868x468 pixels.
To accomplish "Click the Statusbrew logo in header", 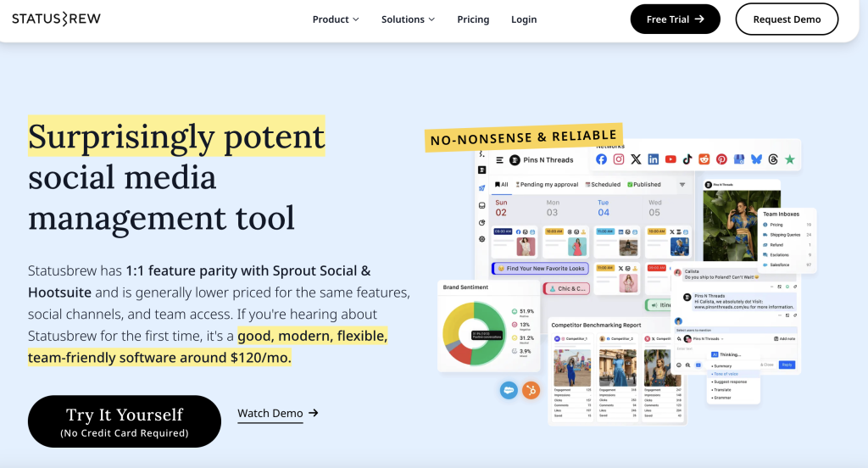I will pyautogui.click(x=57, y=19).
